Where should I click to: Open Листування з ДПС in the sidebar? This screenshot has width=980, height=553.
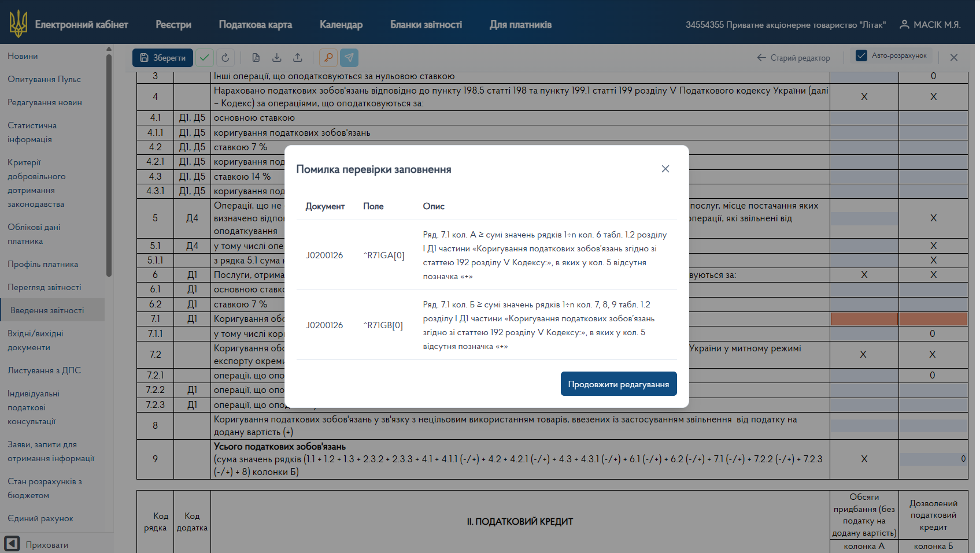44,370
